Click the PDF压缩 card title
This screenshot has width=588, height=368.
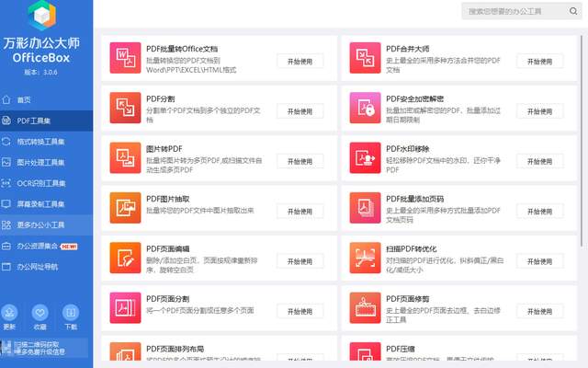[401, 349]
